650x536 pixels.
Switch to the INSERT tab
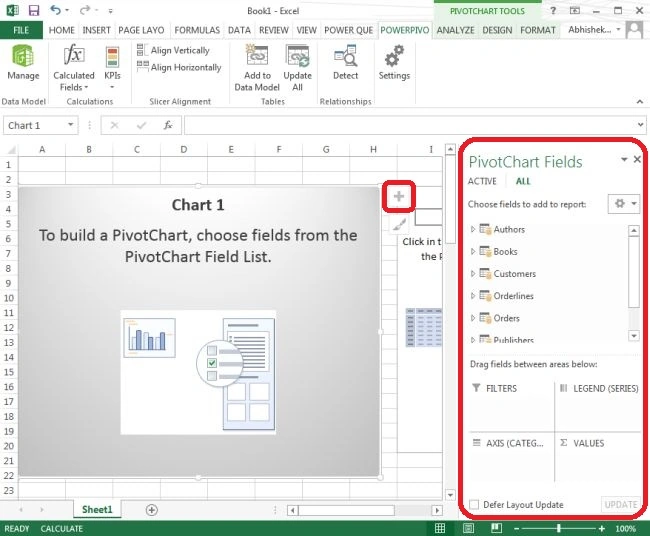click(96, 30)
